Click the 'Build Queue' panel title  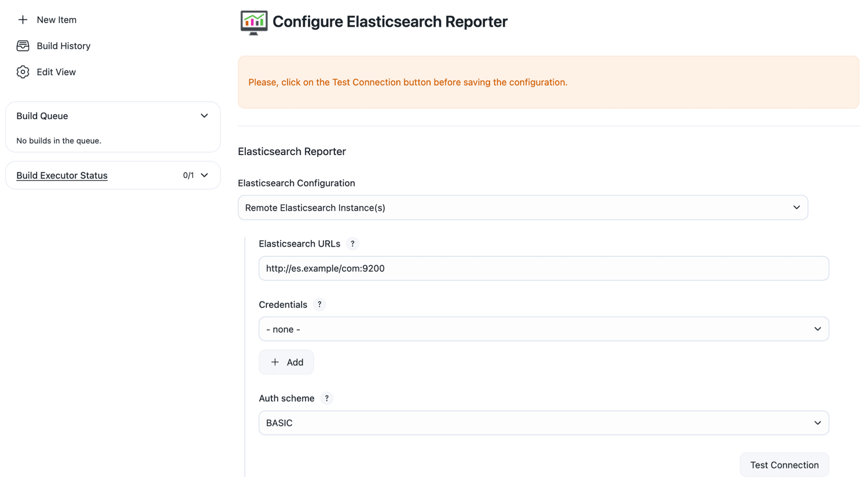tap(42, 116)
